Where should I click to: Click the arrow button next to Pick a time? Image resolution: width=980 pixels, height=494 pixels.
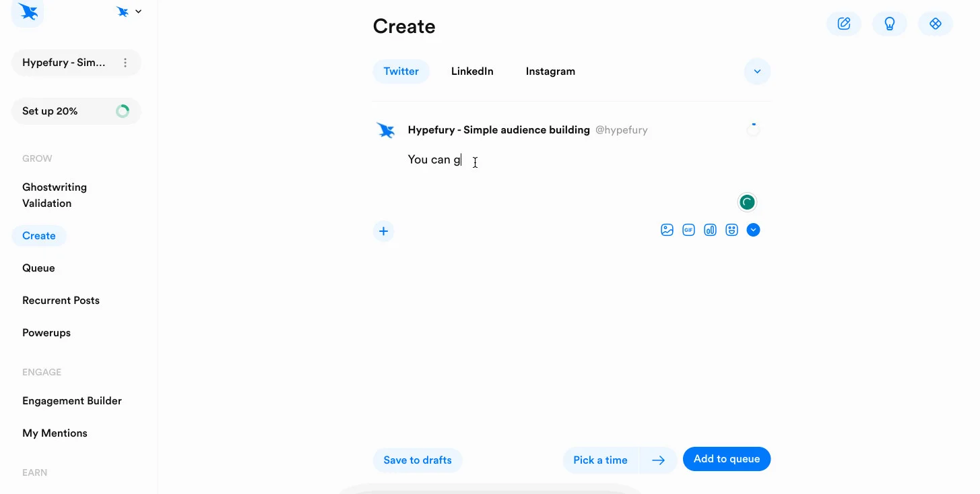[x=658, y=460]
